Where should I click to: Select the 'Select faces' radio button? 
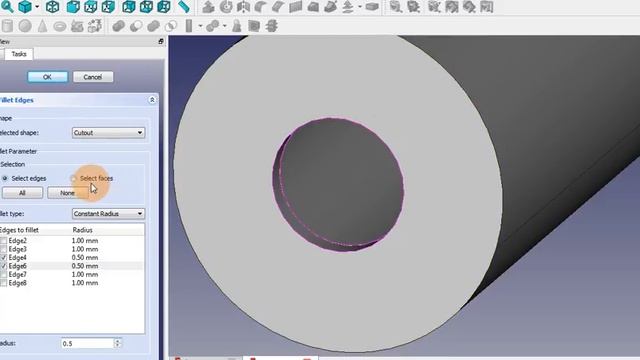73,178
